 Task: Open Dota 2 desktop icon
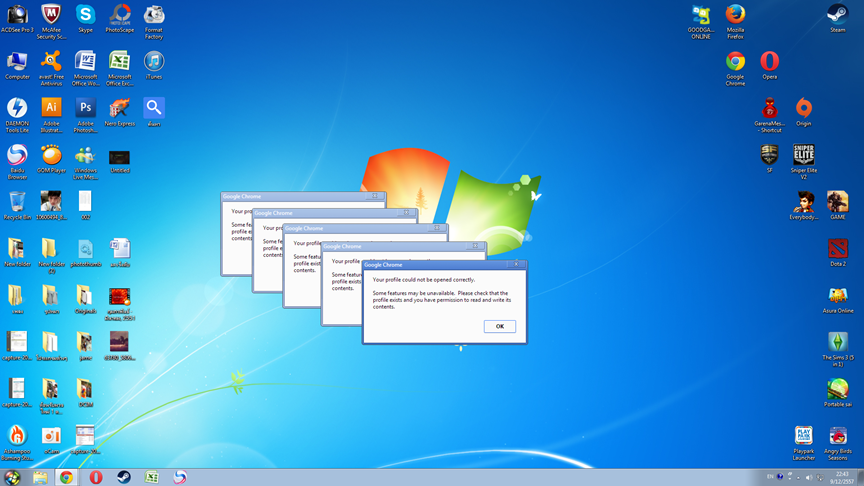tap(838, 252)
